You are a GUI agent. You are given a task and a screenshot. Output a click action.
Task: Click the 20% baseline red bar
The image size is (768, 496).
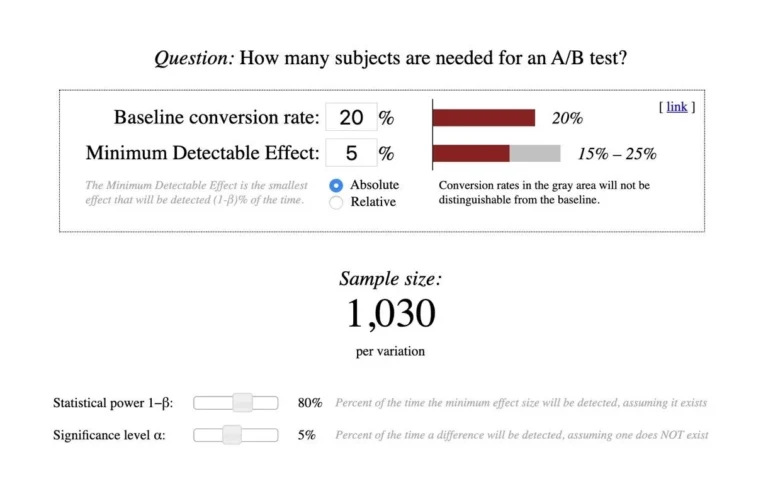484,117
